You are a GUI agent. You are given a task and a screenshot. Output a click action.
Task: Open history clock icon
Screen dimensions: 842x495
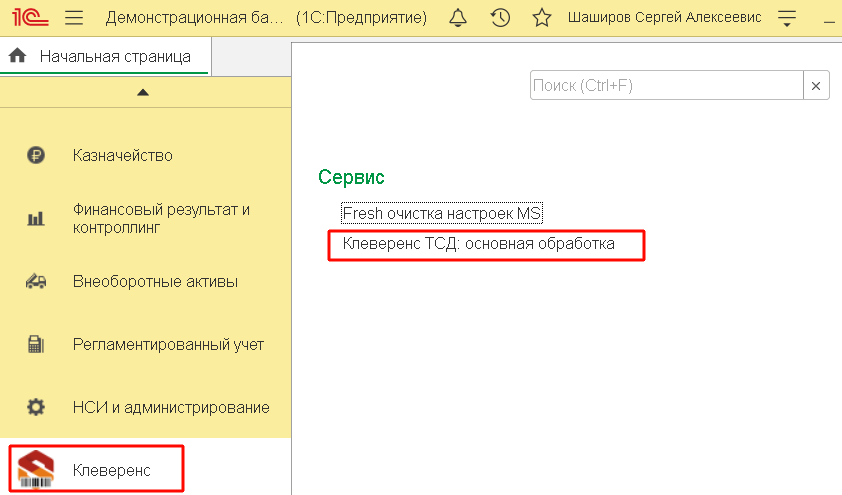click(x=500, y=18)
